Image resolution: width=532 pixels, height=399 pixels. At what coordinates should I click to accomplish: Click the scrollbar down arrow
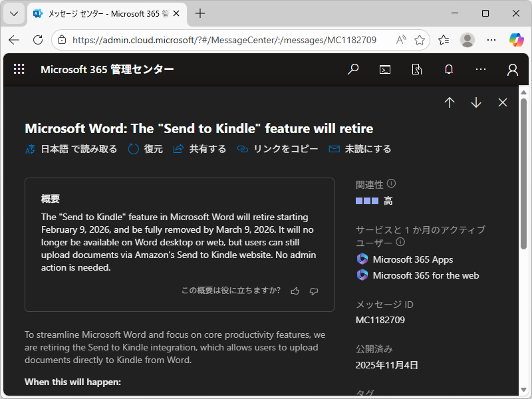click(x=523, y=390)
